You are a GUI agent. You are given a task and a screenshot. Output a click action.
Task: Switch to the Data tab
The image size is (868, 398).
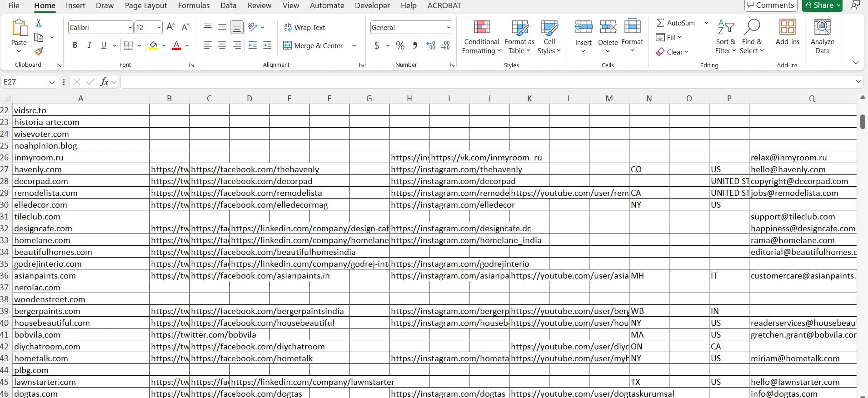228,5
